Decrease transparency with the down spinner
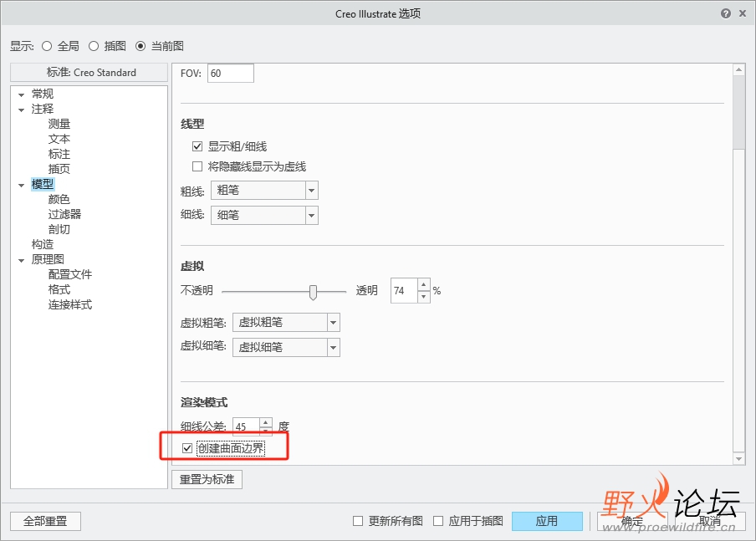 (423, 297)
